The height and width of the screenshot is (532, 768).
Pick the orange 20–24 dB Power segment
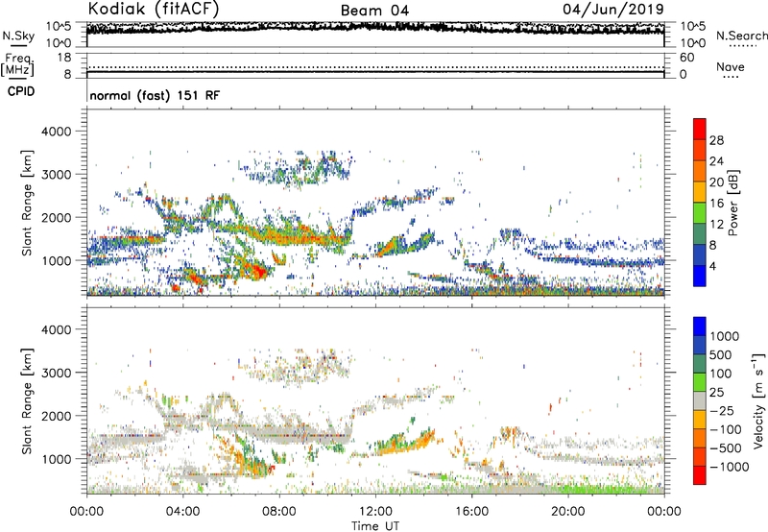point(700,172)
